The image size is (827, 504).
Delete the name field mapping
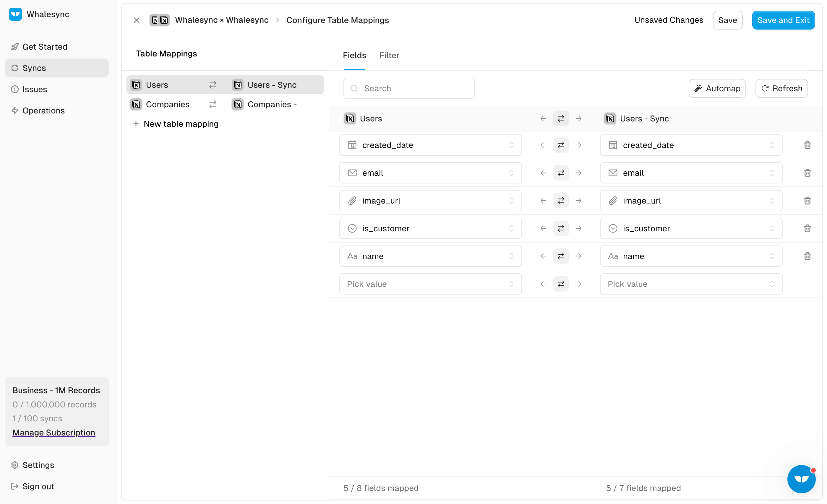pyautogui.click(x=807, y=256)
